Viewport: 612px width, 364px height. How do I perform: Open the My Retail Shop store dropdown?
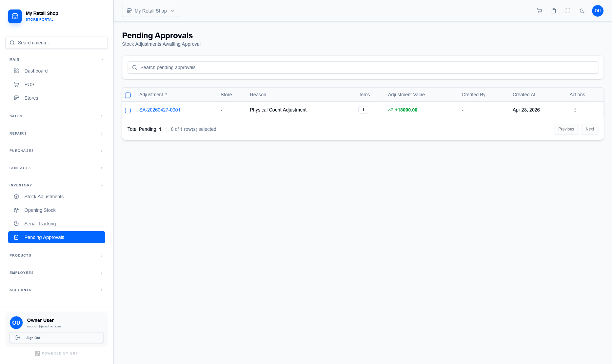coord(151,11)
